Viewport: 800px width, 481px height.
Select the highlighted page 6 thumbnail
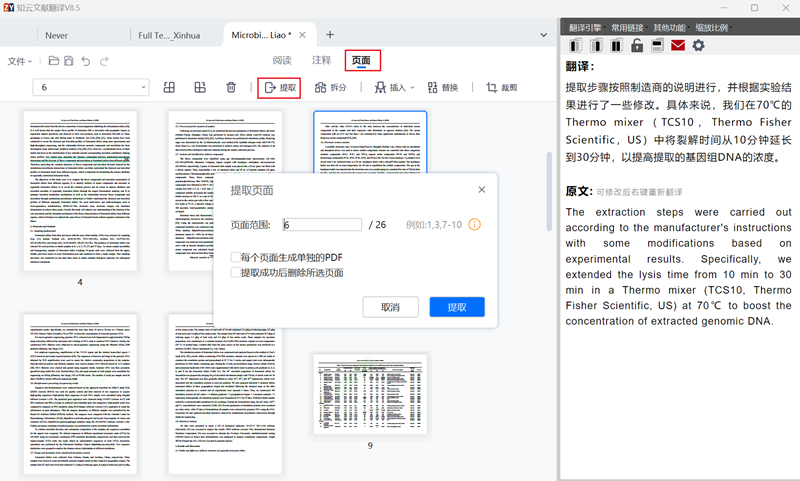click(370, 142)
